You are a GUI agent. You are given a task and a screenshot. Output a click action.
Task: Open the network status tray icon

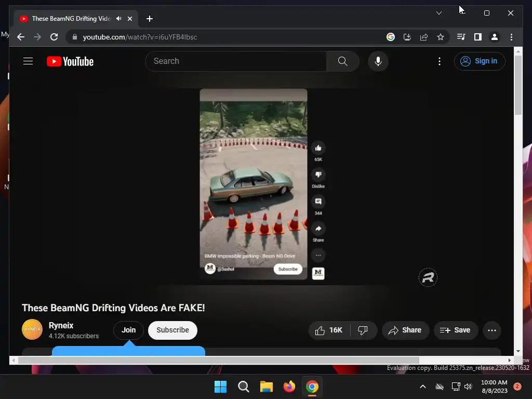click(456, 387)
